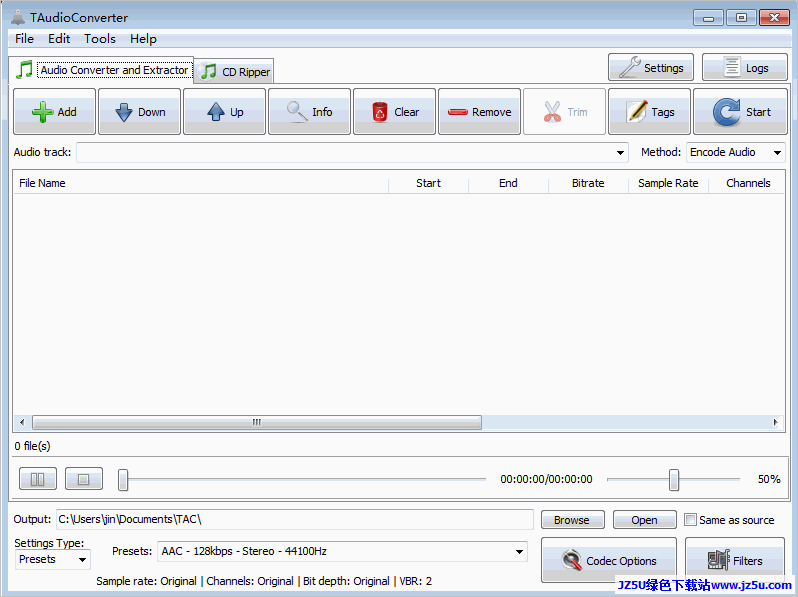Click the green plus Add button

pyautogui.click(x=54, y=112)
